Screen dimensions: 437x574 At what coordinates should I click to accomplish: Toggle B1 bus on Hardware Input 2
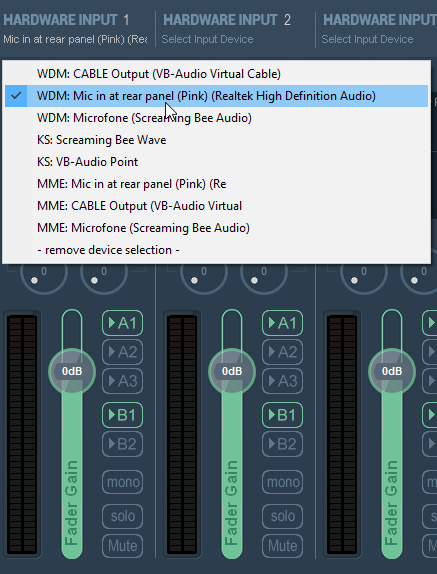point(282,415)
